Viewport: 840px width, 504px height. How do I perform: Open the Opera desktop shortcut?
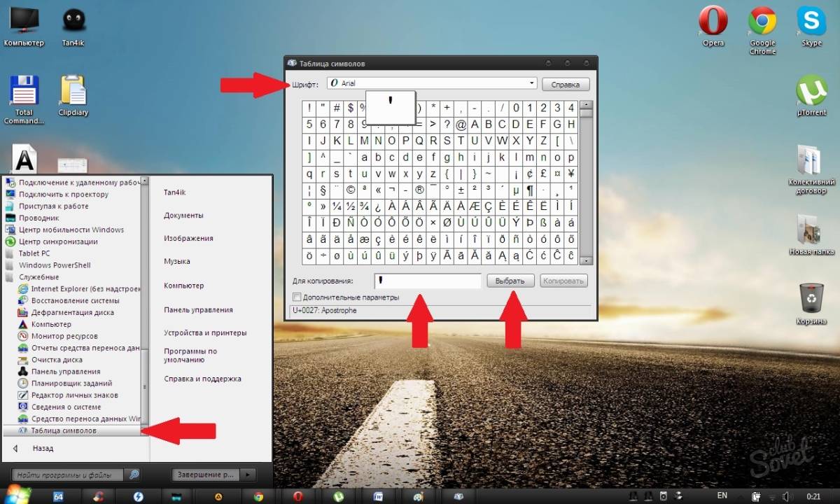pyautogui.click(x=713, y=22)
